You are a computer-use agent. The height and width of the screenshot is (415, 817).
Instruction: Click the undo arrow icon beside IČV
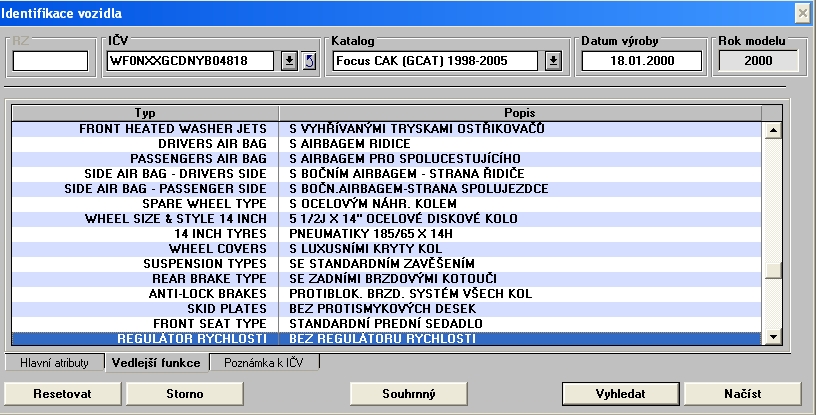click(309, 61)
